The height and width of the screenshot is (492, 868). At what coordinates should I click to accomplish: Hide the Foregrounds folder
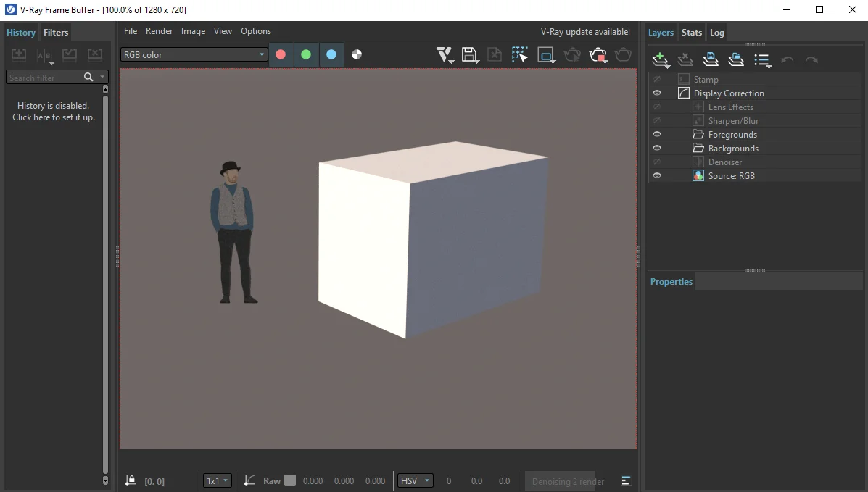point(657,135)
